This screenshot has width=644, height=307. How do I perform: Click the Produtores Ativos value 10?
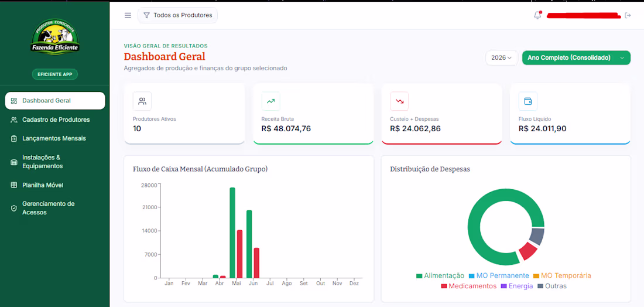(x=137, y=129)
